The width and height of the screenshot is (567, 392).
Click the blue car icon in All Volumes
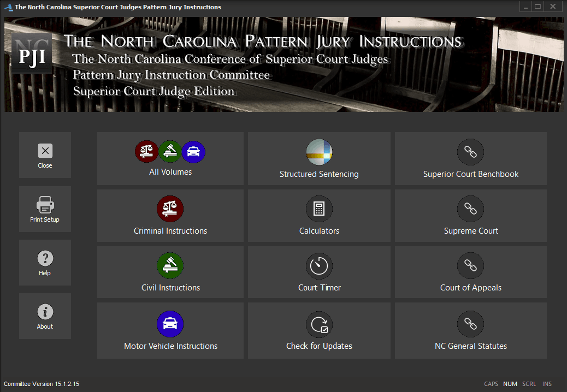(193, 152)
